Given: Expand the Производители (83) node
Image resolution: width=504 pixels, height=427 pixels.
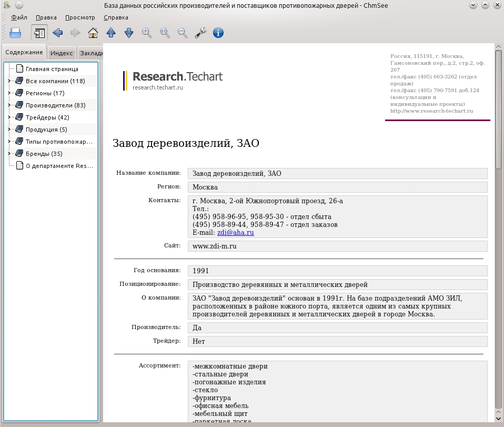Looking at the screenshot, I should point(9,105).
